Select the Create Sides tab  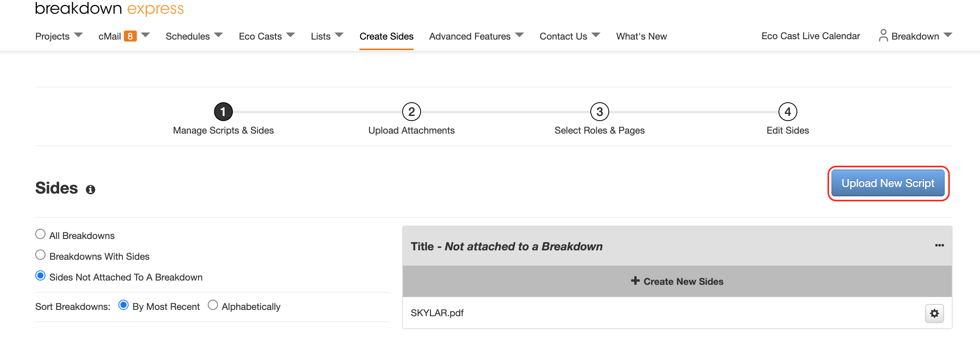(x=387, y=36)
